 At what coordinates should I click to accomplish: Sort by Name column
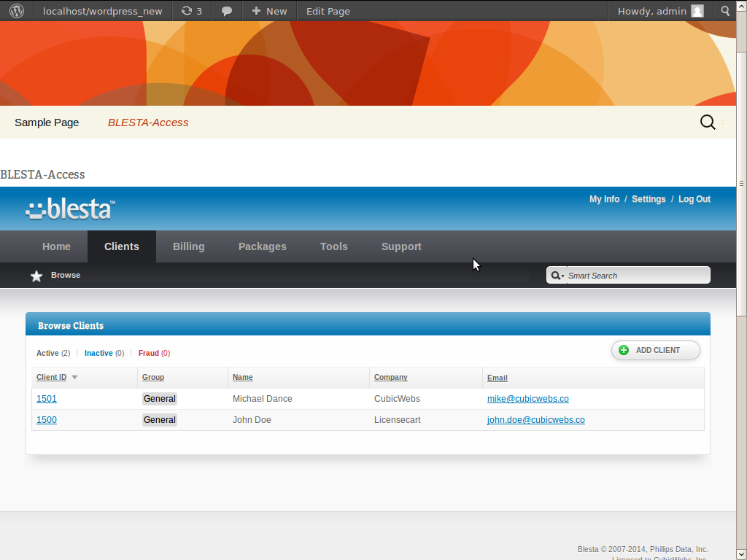pyautogui.click(x=242, y=377)
